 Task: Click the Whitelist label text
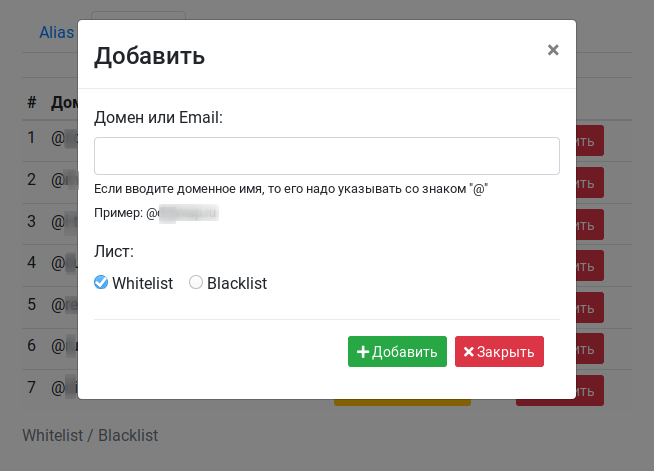[x=143, y=283]
